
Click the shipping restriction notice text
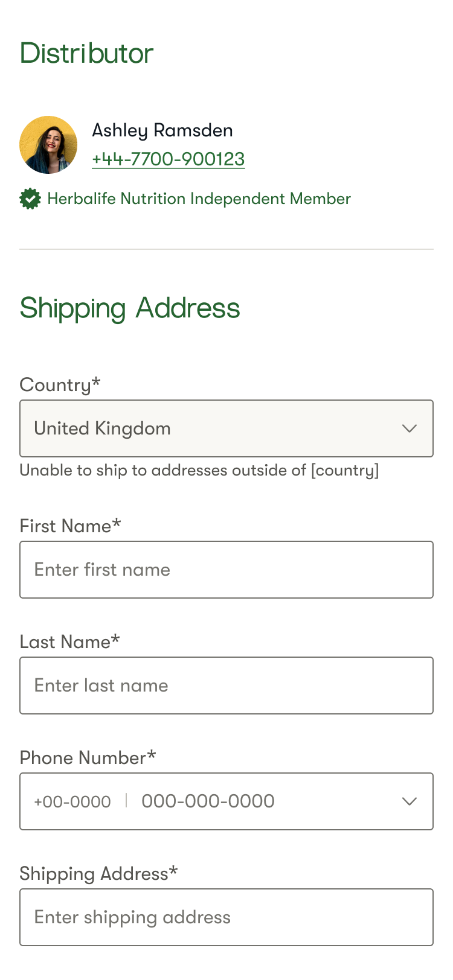199,470
